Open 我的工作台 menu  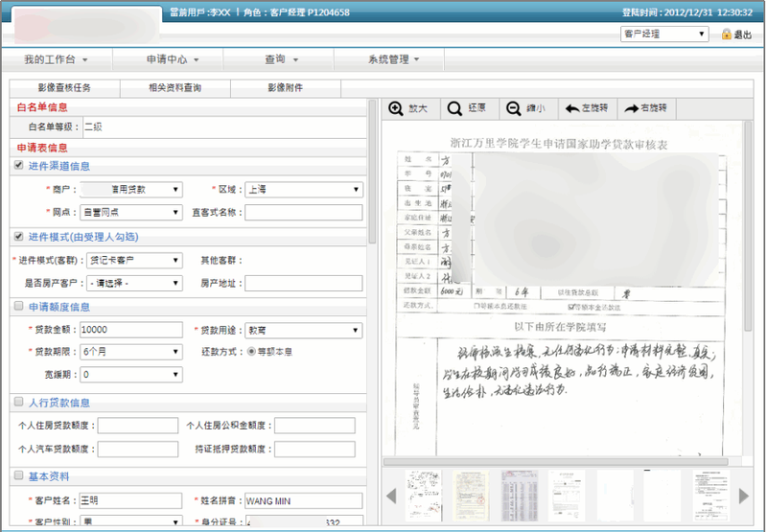click(57, 59)
